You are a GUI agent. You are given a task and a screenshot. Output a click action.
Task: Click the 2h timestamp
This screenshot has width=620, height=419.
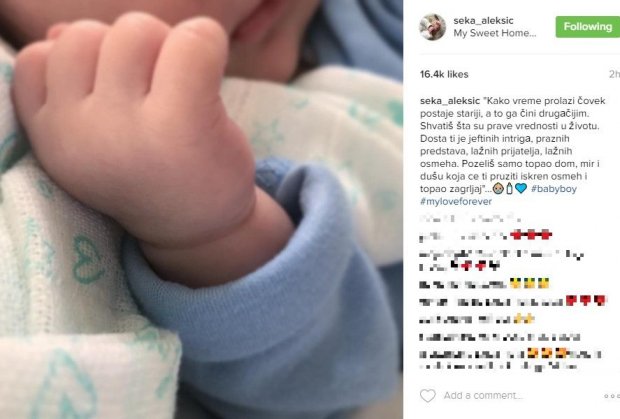pyautogui.click(x=614, y=74)
